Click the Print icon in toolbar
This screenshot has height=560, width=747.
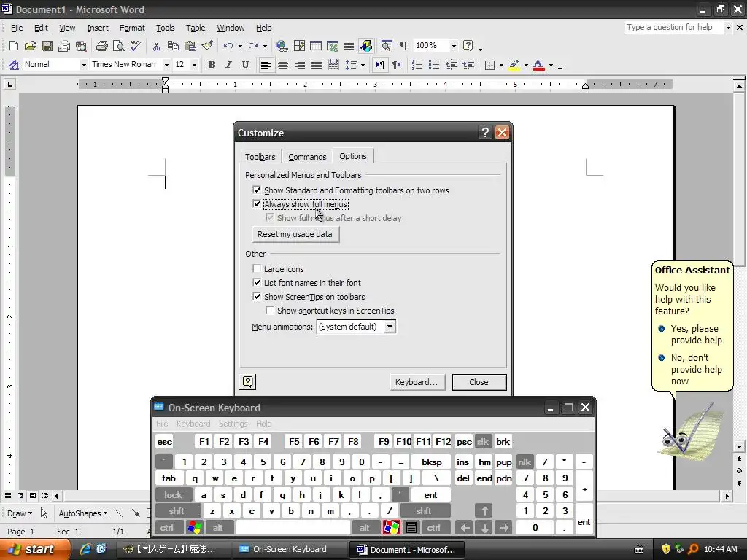click(x=101, y=46)
